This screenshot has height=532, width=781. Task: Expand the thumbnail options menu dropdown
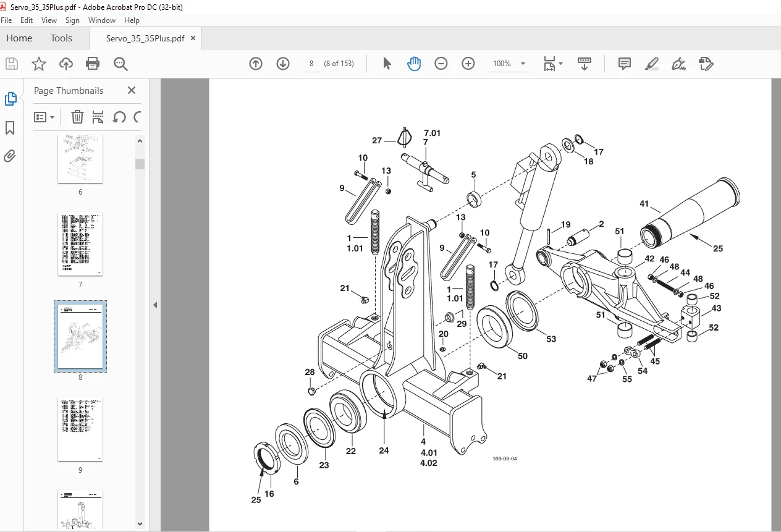[x=44, y=117]
